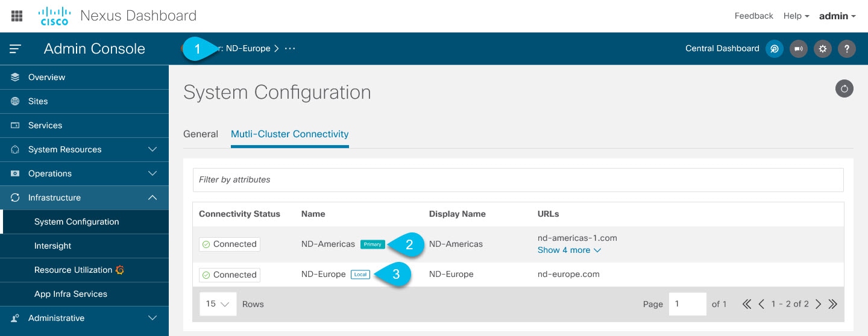Viewport: 868px width, 336px height.
Task: Select Mutli-Cluster Connectivity tab
Action: (x=290, y=134)
